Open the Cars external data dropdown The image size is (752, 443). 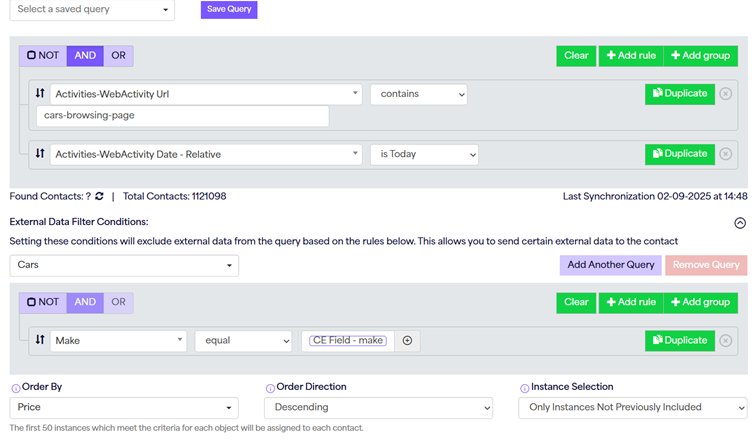pyautogui.click(x=124, y=265)
